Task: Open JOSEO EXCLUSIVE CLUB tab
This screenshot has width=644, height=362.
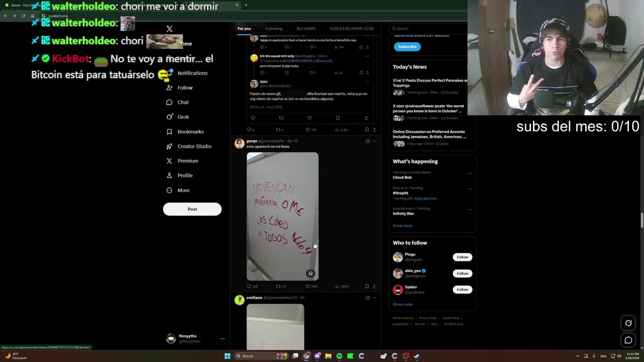Action: coord(352,29)
